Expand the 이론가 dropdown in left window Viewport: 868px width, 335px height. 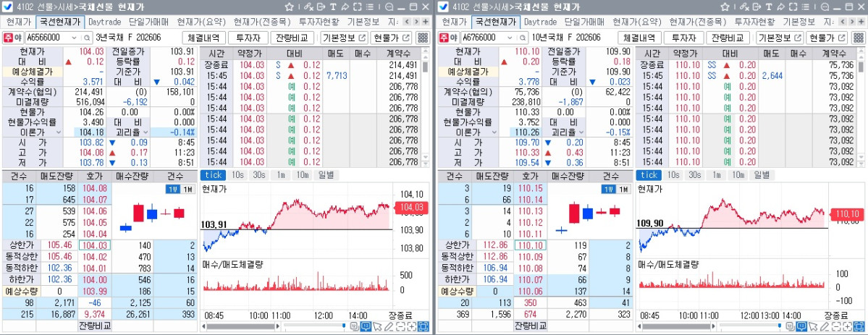pyautogui.click(x=59, y=132)
